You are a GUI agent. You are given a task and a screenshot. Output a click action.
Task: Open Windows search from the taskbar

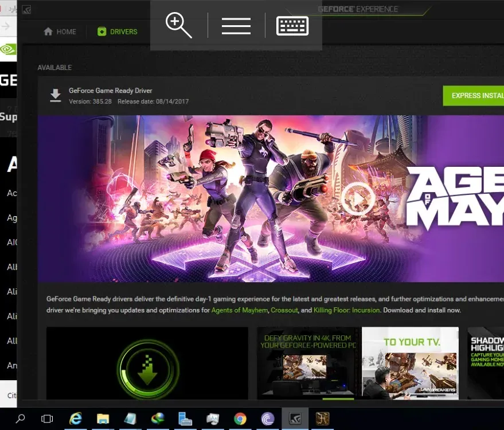(20, 419)
